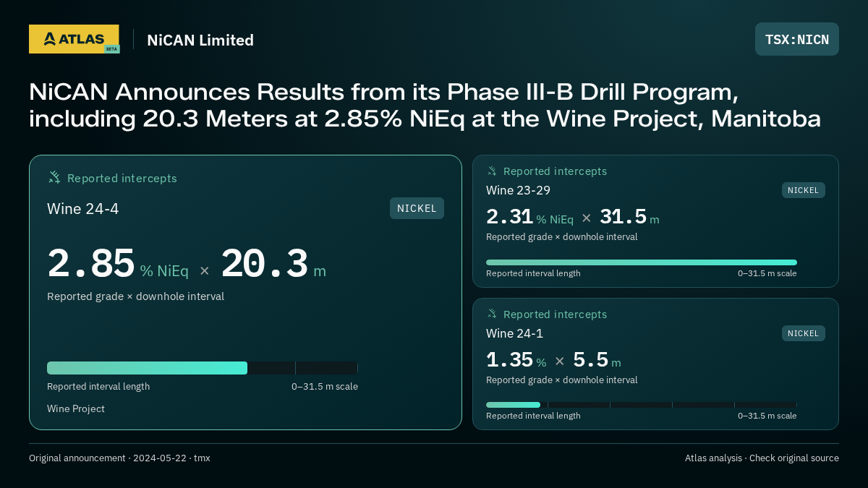Click the Atlas analysis check source note
Screen dimensions: 868x488
coord(762,458)
